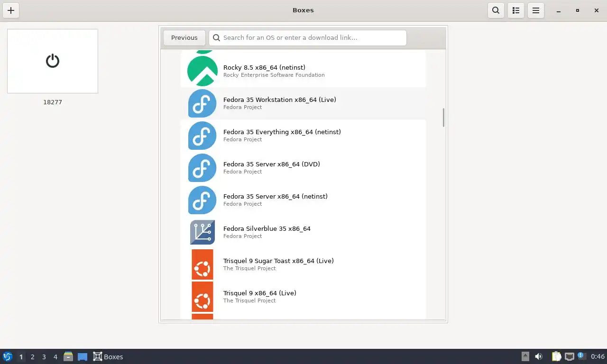Focus the OS search input field

[308, 38]
